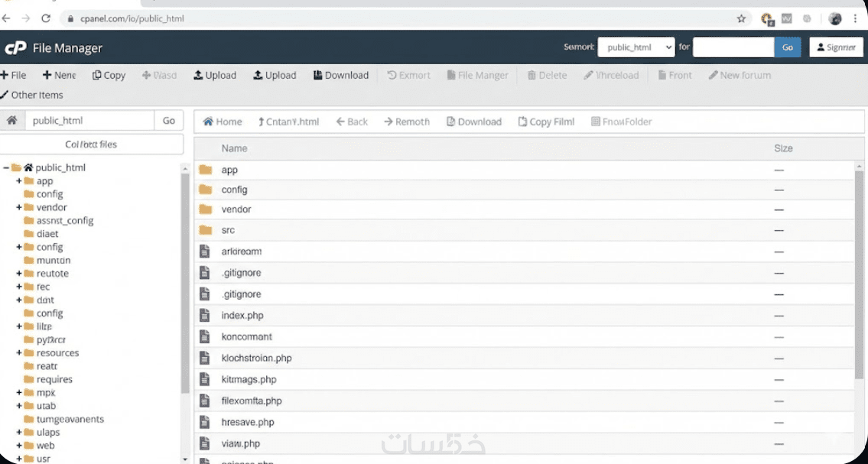This screenshot has width=868, height=464.
Task: Click the file icon next to index.php
Action: [205, 315]
